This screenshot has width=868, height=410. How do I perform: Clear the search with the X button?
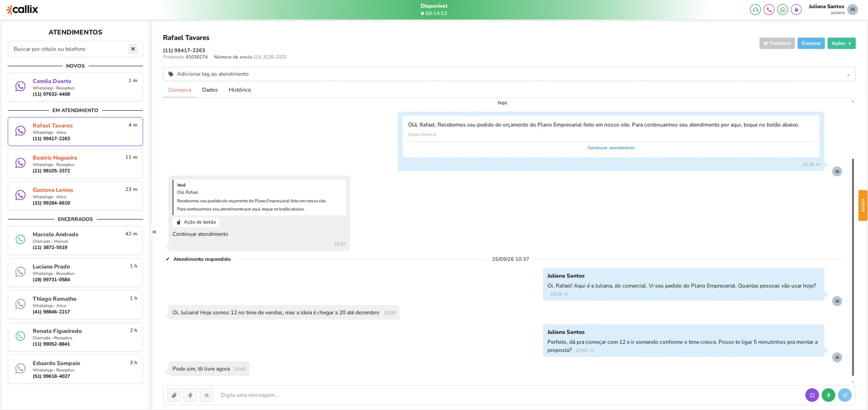click(x=133, y=49)
